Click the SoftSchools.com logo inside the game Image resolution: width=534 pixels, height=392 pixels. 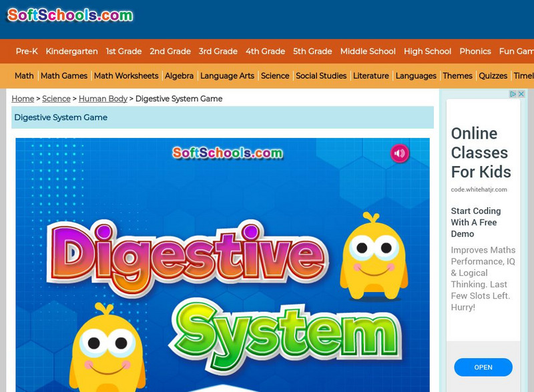tap(228, 153)
